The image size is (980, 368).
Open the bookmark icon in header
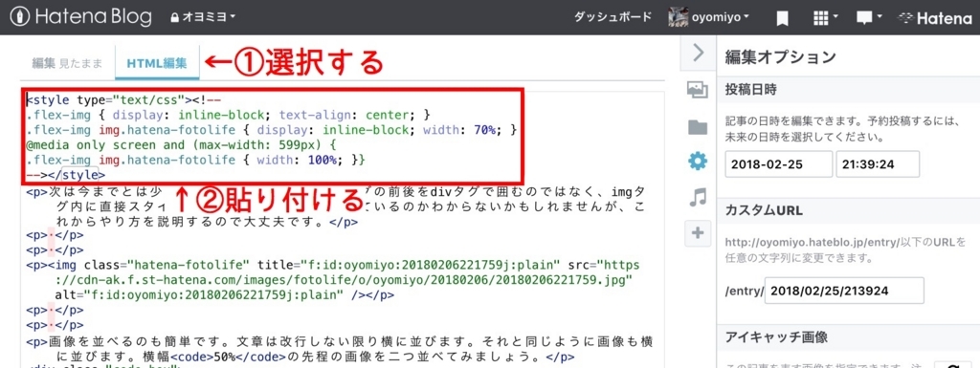pos(782,18)
